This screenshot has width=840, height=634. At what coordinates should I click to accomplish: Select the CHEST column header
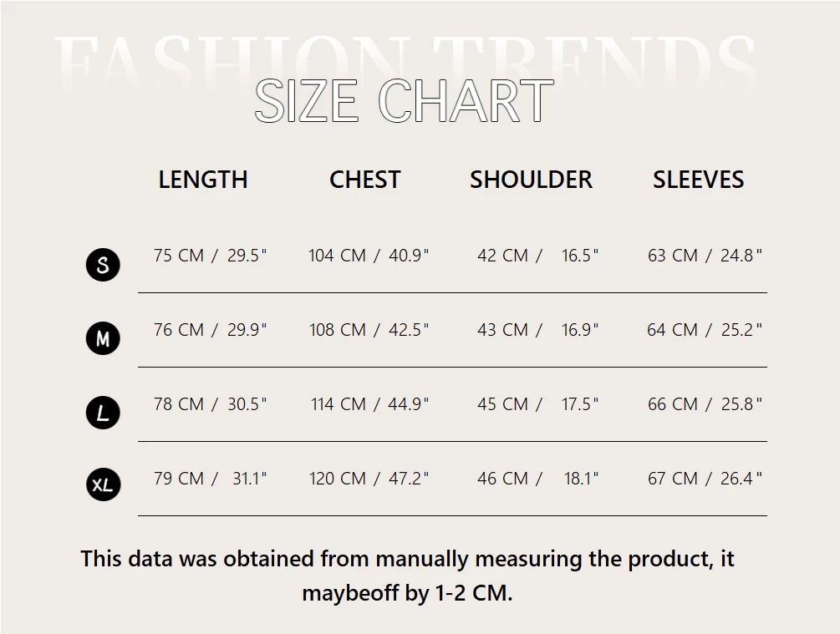[365, 180]
